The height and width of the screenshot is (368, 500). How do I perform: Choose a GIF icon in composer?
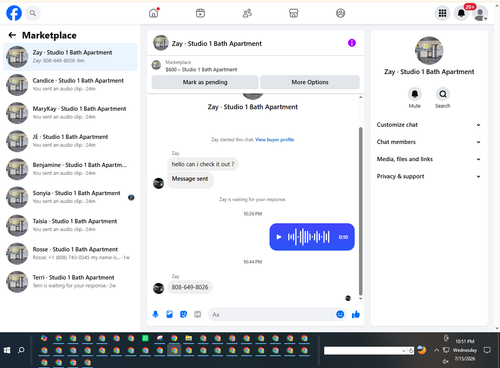(198, 314)
